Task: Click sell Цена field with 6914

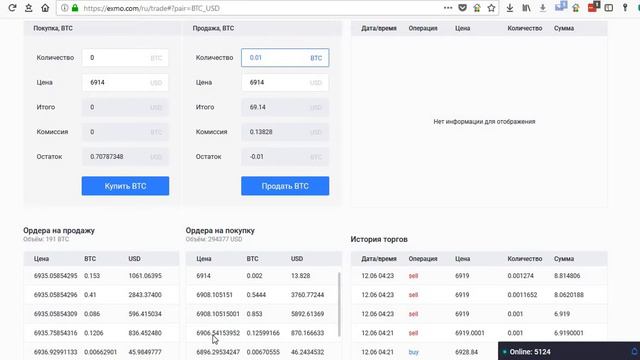Action: click(x=285, y=82)
